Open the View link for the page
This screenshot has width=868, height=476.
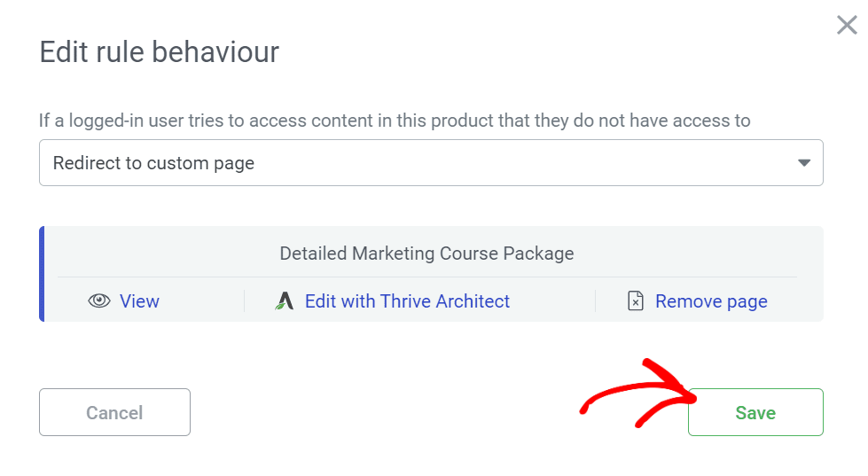tap(139, 301)
